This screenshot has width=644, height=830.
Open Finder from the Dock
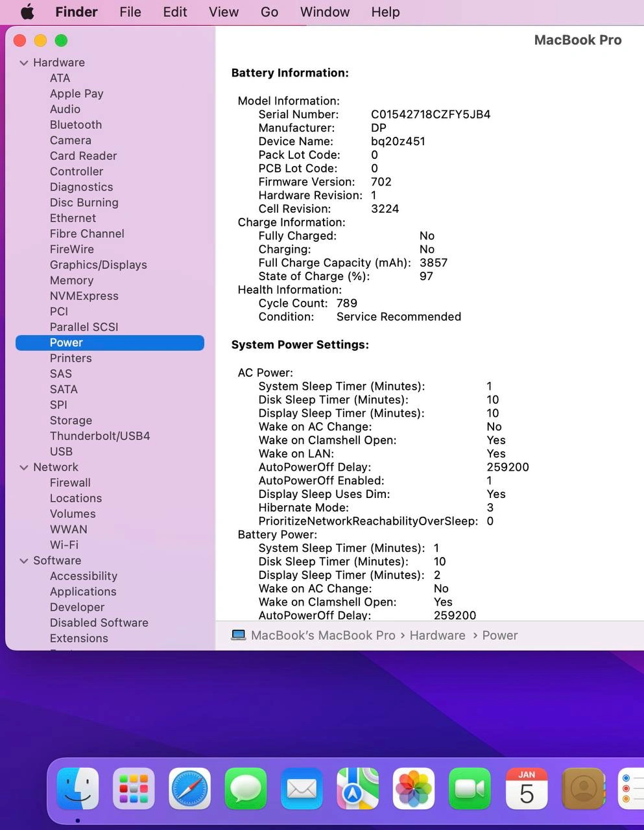coord(78,788)
